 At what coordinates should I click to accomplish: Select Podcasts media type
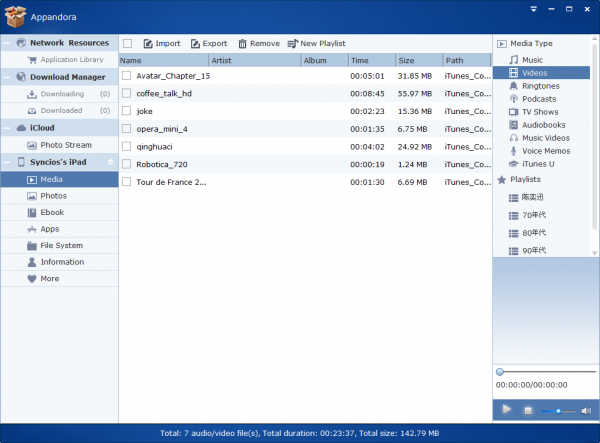539,99
